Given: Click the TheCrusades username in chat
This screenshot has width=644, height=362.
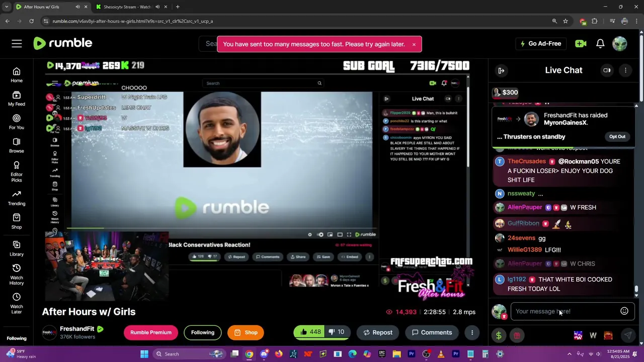Looking at the screenshot, I should (x=527, y=161).
